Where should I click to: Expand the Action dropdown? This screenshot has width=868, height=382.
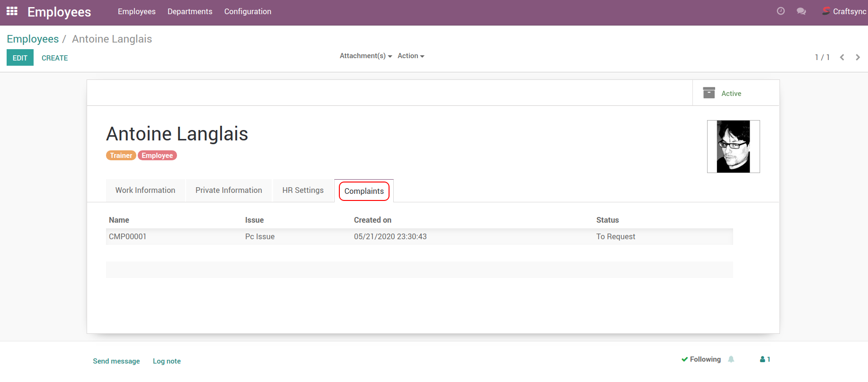click(410, 56)
